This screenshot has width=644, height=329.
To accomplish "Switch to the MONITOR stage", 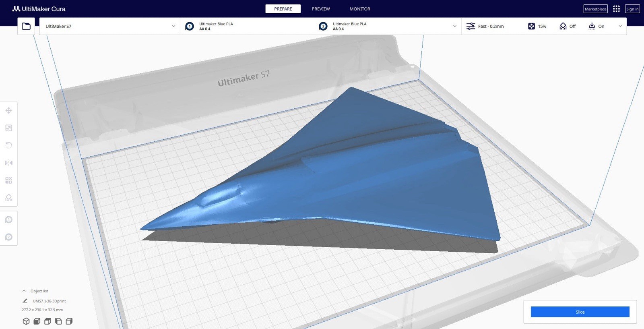I will (x=360, y=9).
